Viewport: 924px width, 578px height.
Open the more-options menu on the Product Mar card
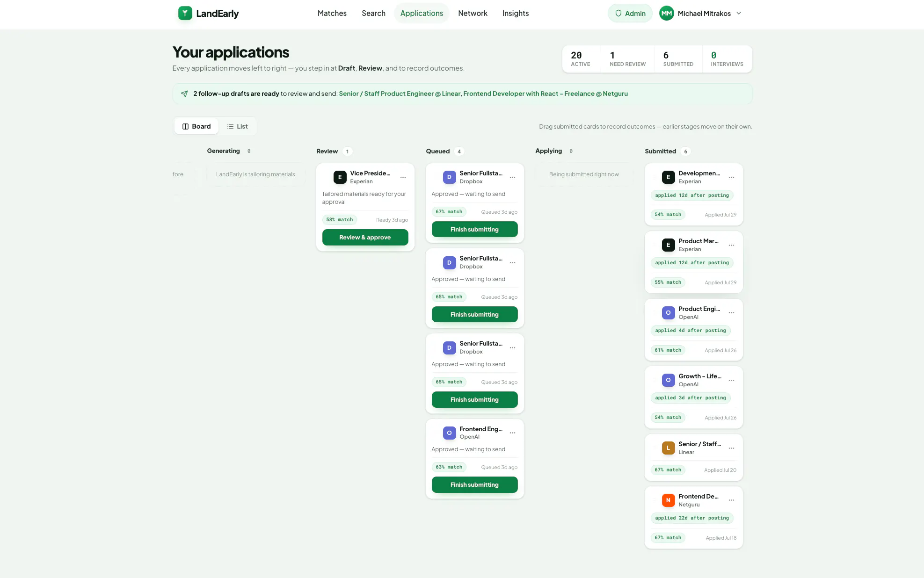pos(731,246)
